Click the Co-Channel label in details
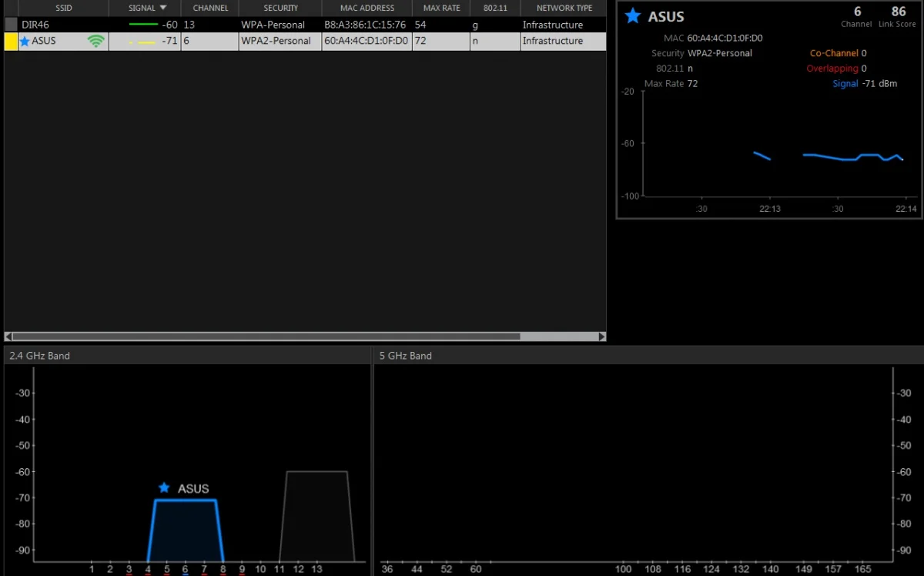Image resolution: width=924 pixels, height=576 pixels. pos(834,53)
